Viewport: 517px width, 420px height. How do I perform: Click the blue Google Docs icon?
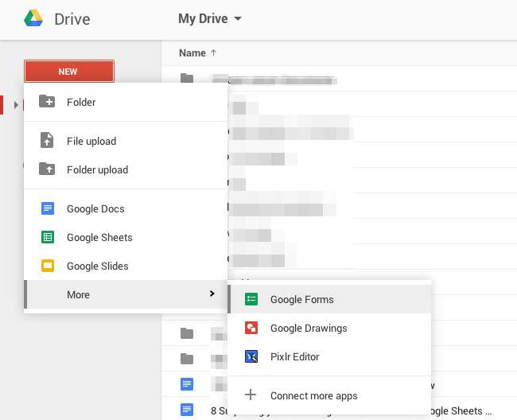pos(47,208)
